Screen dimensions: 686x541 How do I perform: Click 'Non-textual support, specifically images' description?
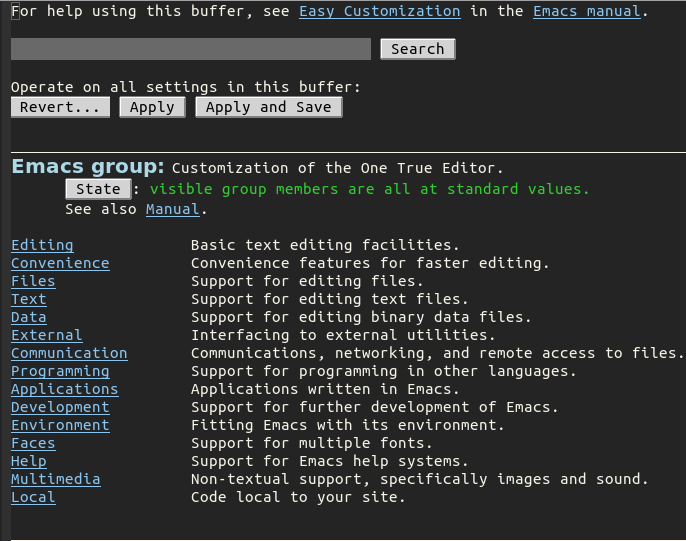pos(419,479)
